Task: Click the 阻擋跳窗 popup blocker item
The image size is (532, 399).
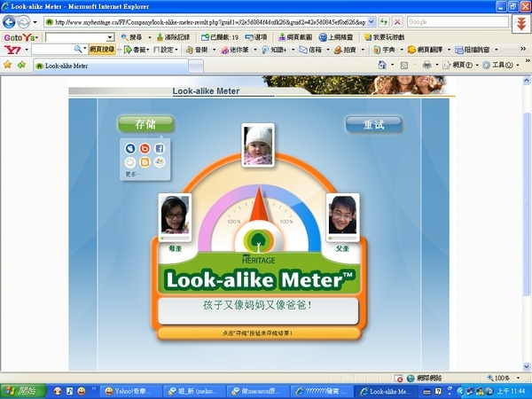Action: 473,50
